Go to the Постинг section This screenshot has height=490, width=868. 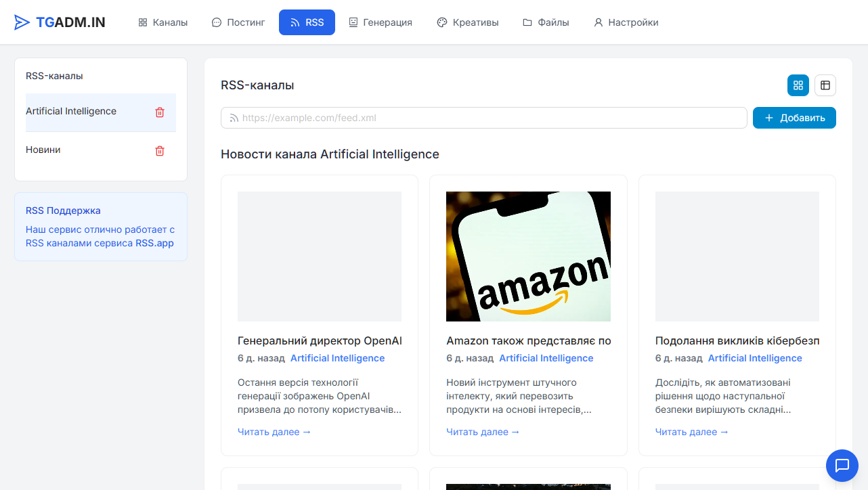[238, 22]
